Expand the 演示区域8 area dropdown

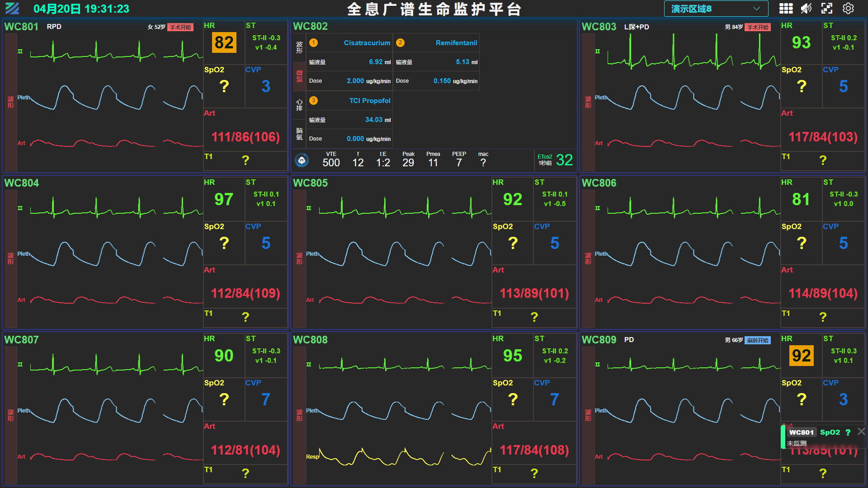tap(716, 9)
